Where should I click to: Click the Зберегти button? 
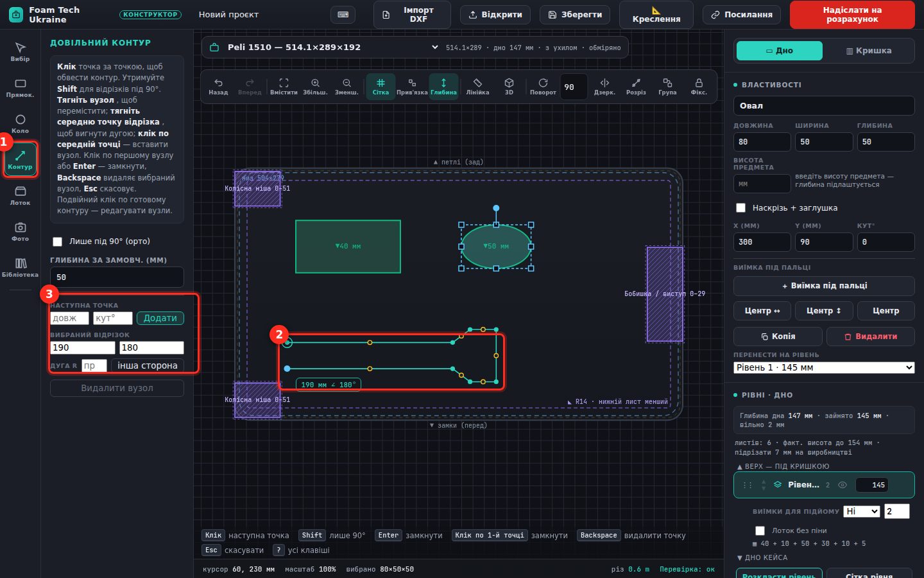coord(575,15)
